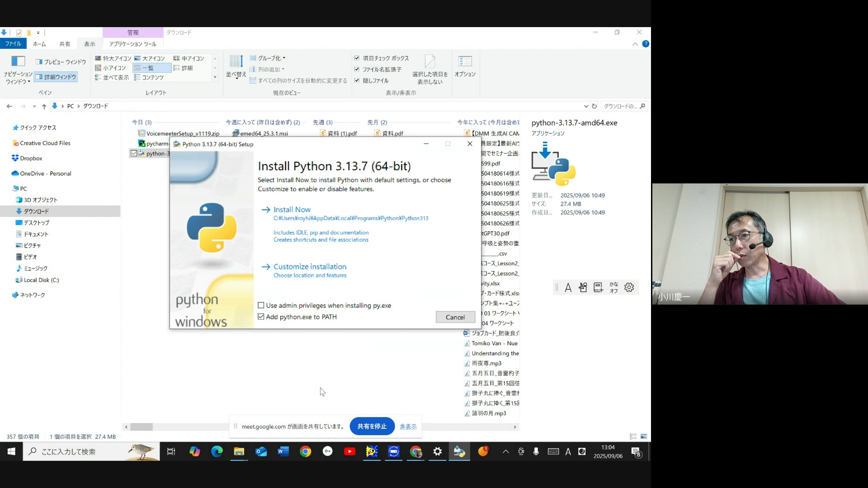Click the horizontal scrollbar thumb
Screen dimensions: 868x488
(x=142, y=427)
